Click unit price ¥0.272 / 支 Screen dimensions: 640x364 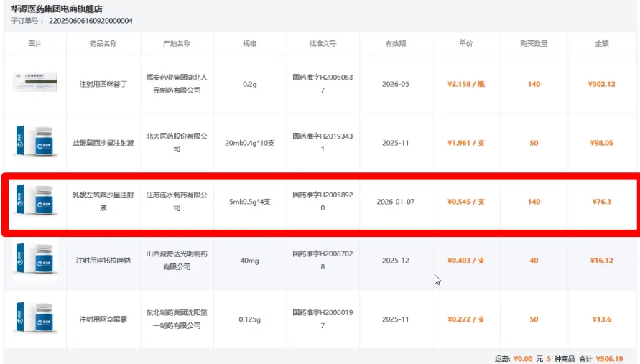[x=465, y=319]
